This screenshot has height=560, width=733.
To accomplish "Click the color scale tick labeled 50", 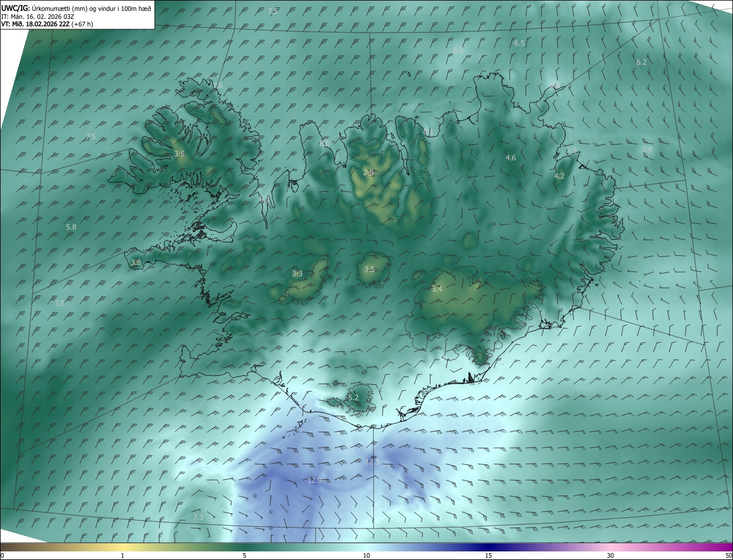I will (728, 555).
